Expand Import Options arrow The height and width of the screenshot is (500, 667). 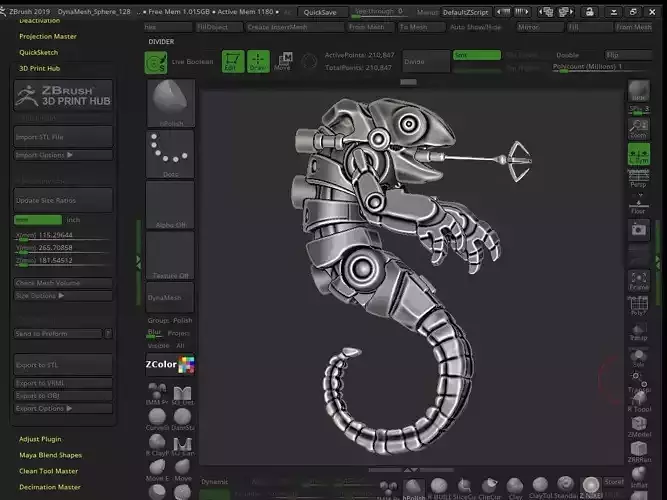click(63, 155)
